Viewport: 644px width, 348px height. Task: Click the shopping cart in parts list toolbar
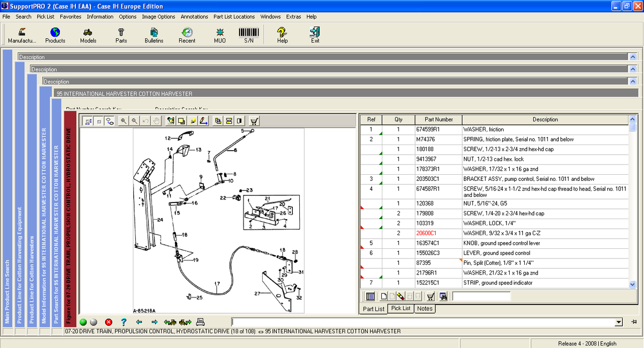(x=431, y=296)
